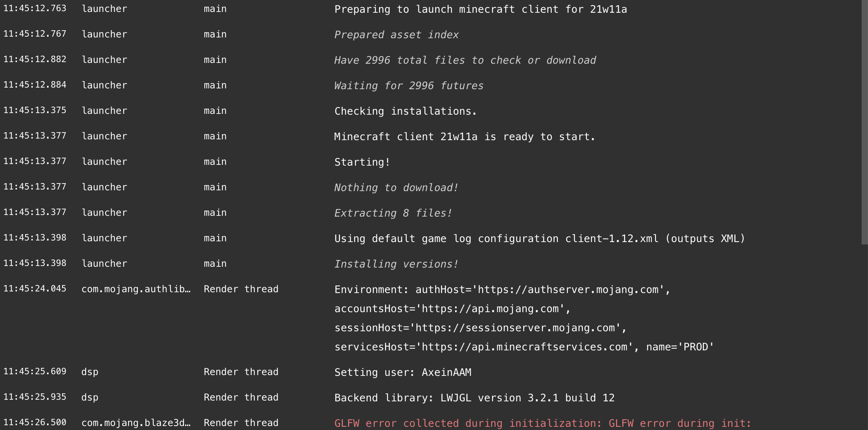Select the 'Have 2996 total files' log entry
The width and height of the screenshot is (868, 430).
click(x=465, y=60)
